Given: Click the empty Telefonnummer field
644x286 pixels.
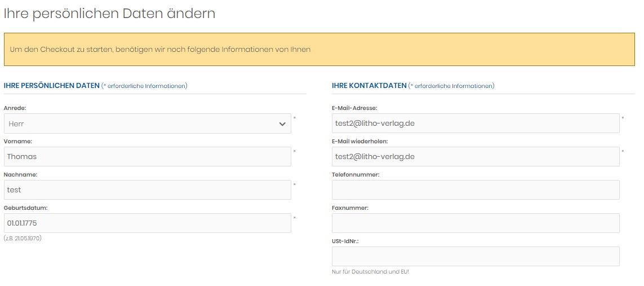Looking at the screenshot, I should [x=476, y=190].
